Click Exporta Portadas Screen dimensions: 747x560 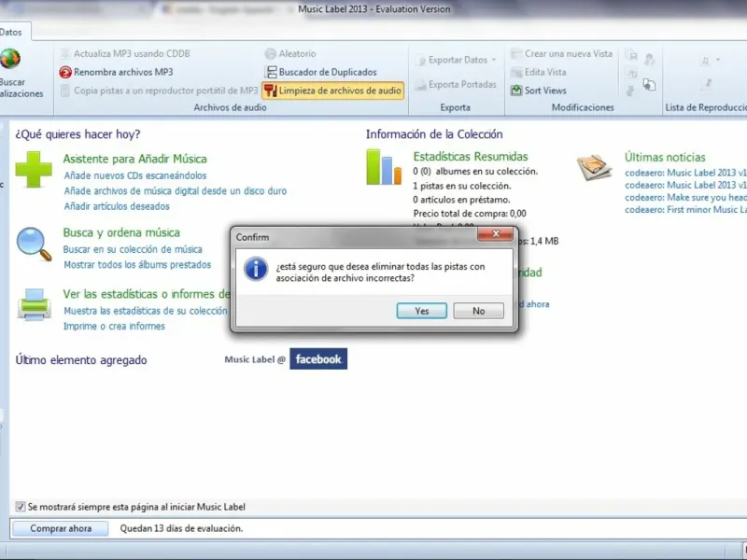[462, 84]
